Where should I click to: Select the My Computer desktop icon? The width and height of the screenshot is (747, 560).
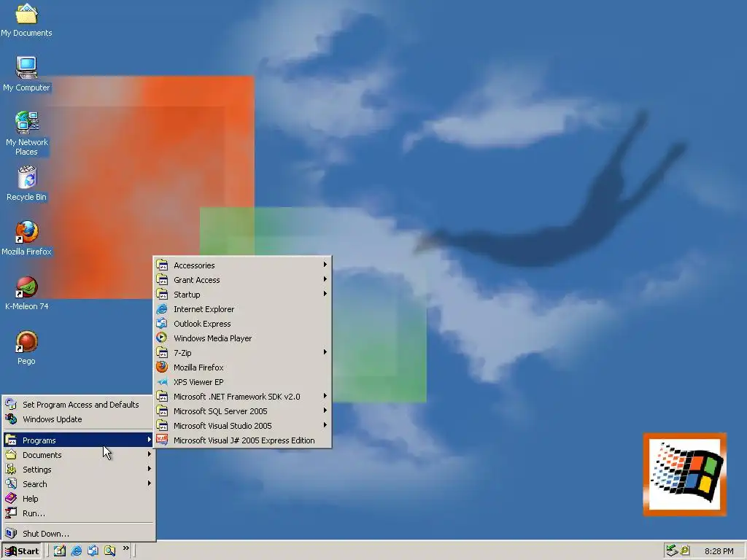(26, 74)
